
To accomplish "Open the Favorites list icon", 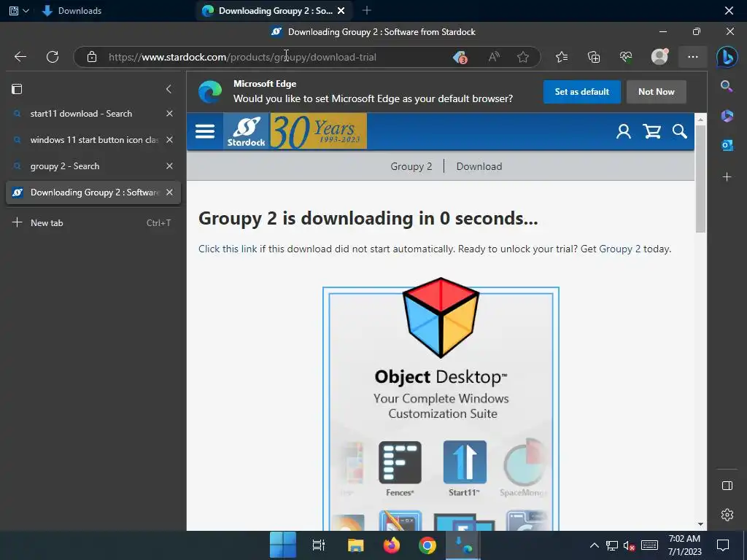I will 562,57.
